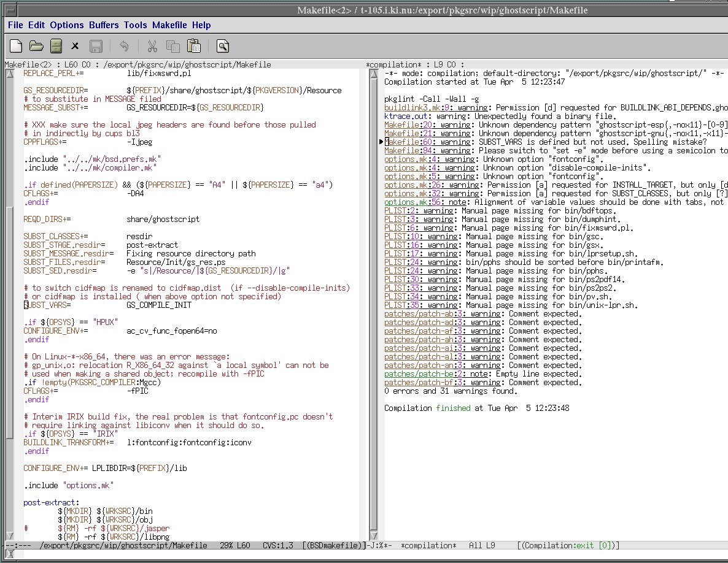Jump to Makefile:60 SUBST_VARS warning
728x563 pixels.
[x=428, y=142]
